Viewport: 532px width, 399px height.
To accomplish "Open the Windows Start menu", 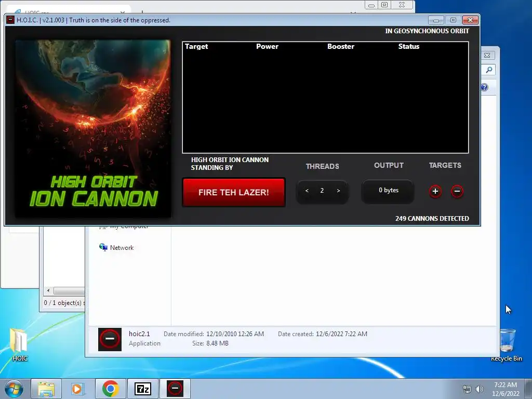I will pos(14,389).
